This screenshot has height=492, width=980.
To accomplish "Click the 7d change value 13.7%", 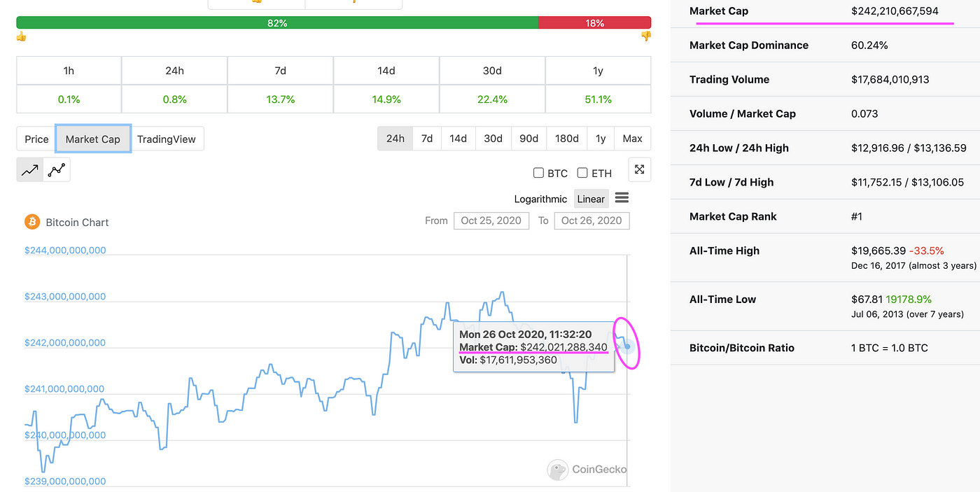I will (281, 99).
